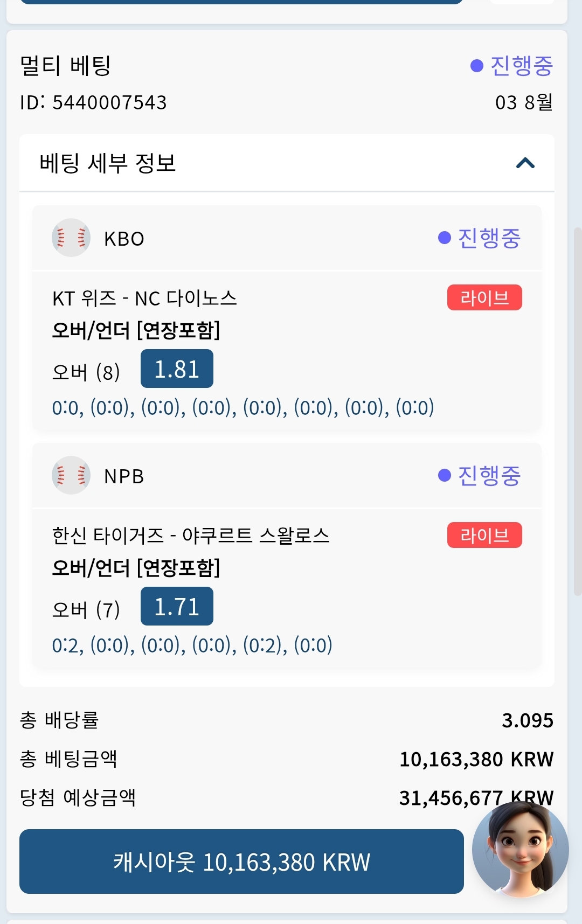Select the 1.71 odds box
Screen dimensions: 582x924
(177, 606)
